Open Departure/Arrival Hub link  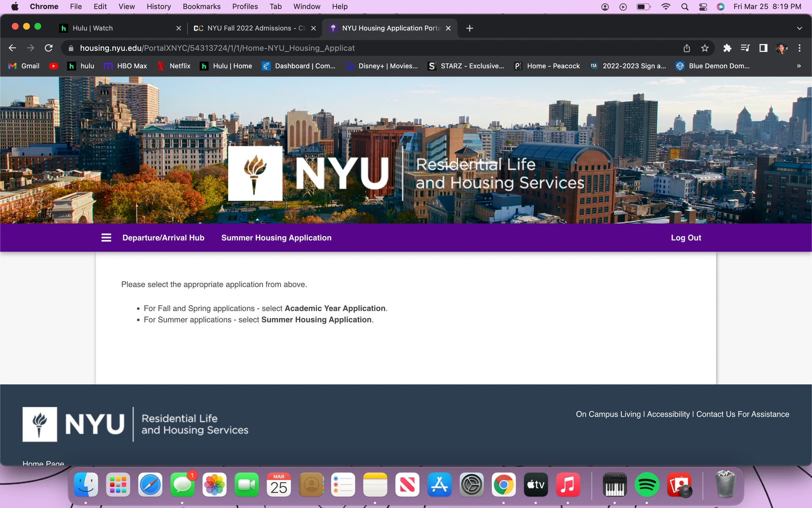pos(163,237)
